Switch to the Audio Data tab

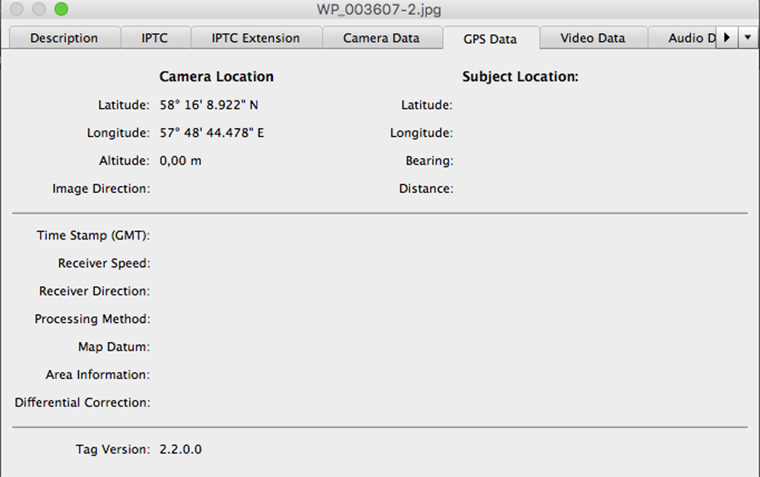point(683,38)
